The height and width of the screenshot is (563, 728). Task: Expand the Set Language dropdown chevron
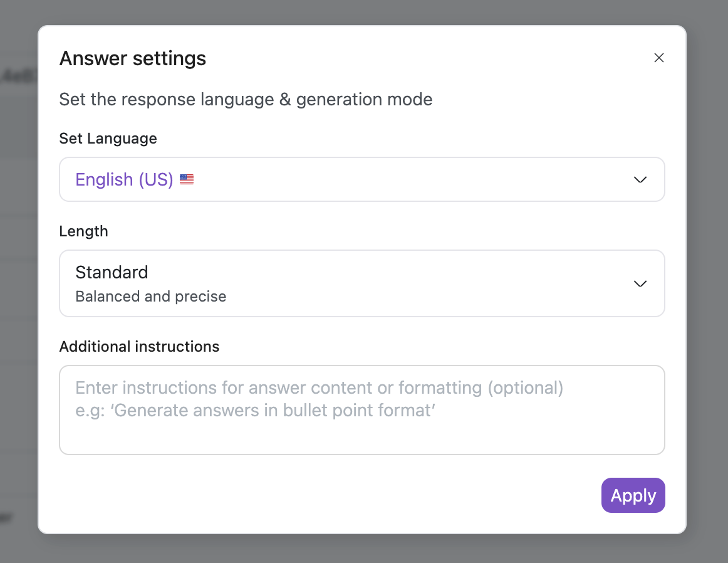tap(640, 180)
